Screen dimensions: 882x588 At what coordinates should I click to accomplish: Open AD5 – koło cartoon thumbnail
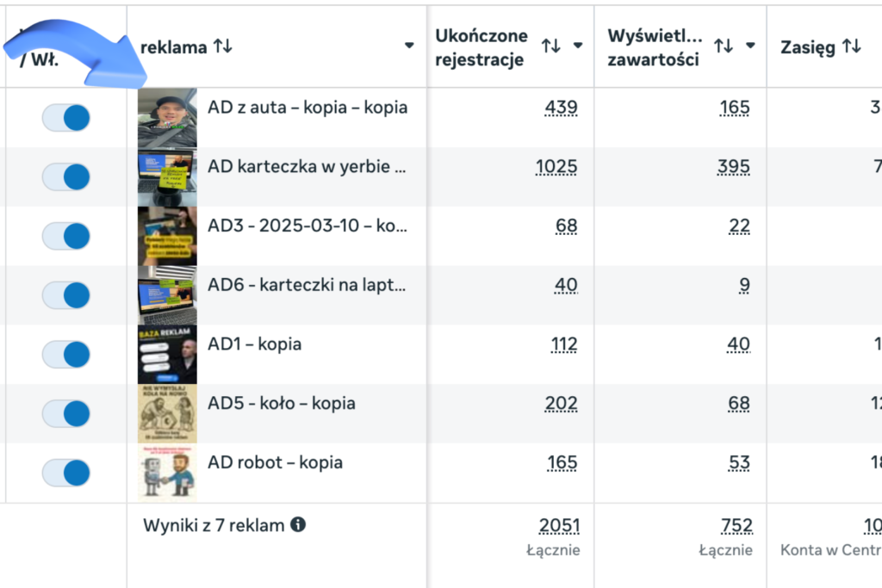[x=168, y=414]
